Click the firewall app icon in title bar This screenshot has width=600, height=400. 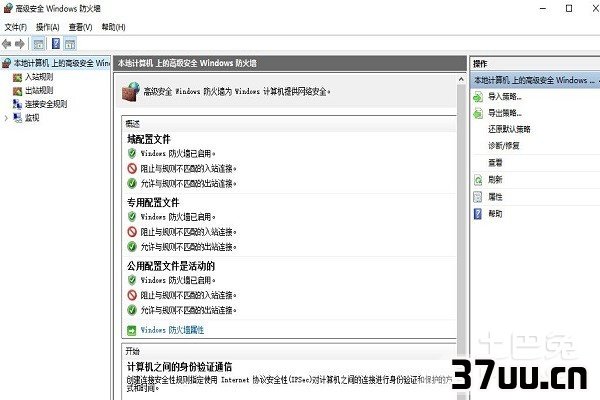(8, 8)
